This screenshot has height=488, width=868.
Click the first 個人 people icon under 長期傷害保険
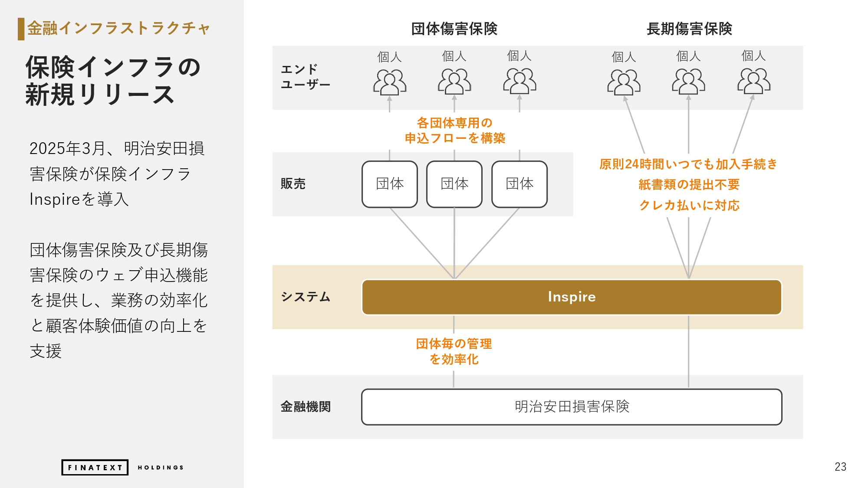[624, 82]
